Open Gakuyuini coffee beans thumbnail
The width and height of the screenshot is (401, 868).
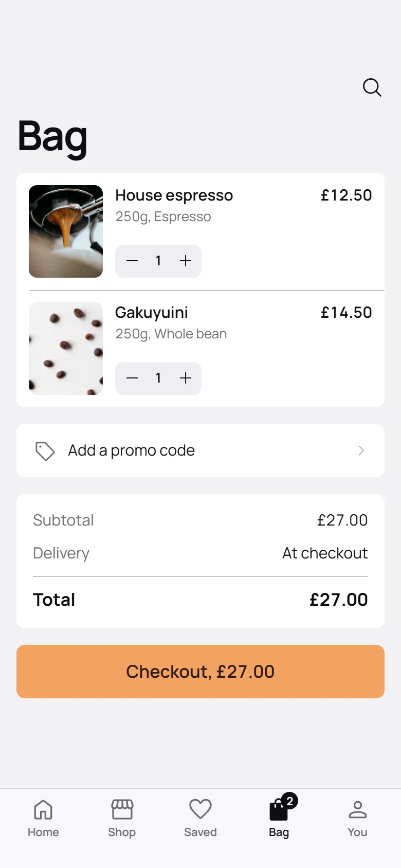click(66, 349)
